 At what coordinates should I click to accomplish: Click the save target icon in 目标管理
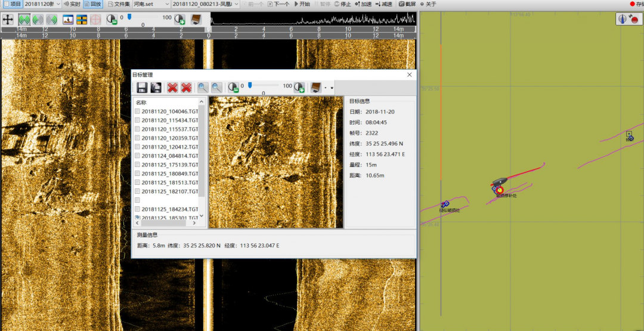[x=142, y=88]
